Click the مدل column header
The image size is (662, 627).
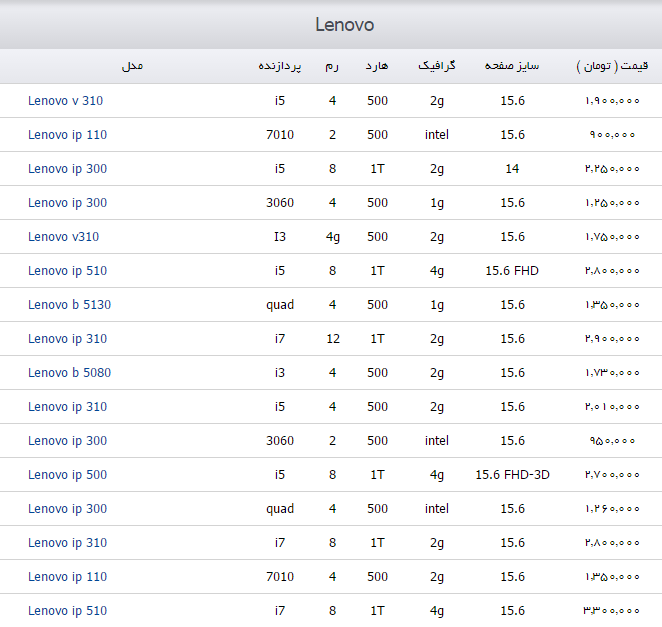(x=133, y=66)
